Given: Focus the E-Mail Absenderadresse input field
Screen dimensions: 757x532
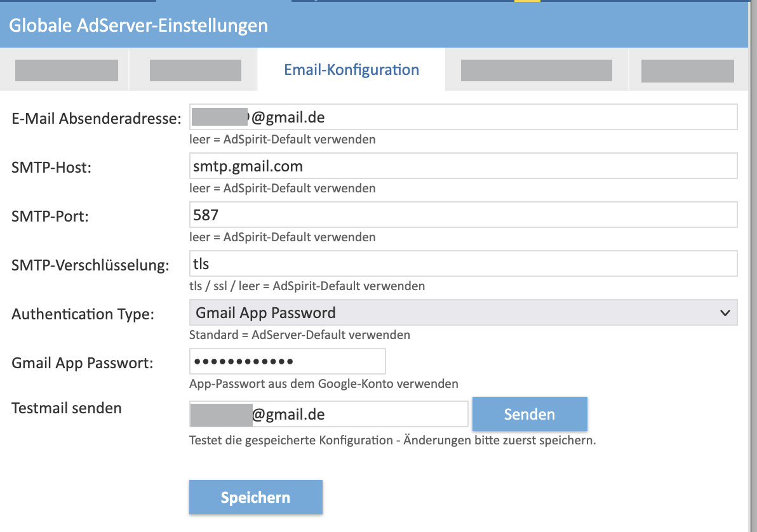Looking at the screenshot, I should click(x=463, y=117).
